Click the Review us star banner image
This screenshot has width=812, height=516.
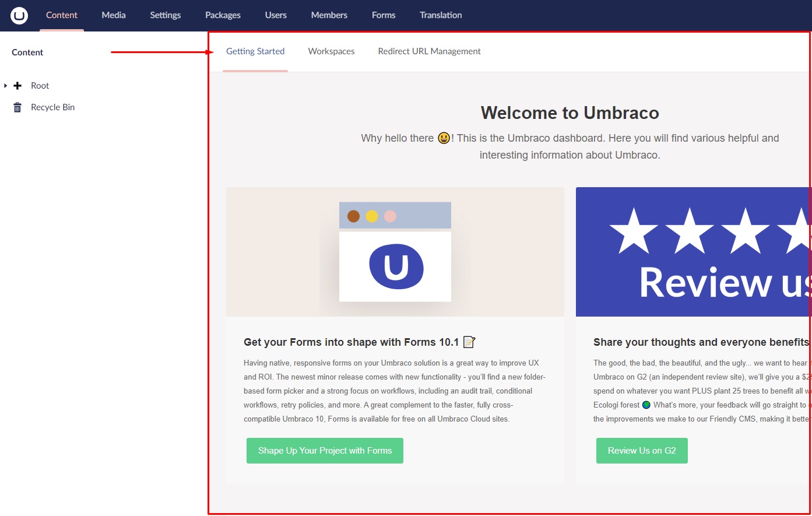pyautogui.click(x=693, y=252)
